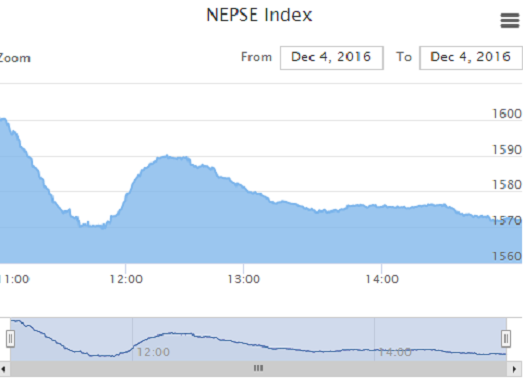Click the scrollbar left arrow
Screen dimensions: 523x378
[4, 369]
